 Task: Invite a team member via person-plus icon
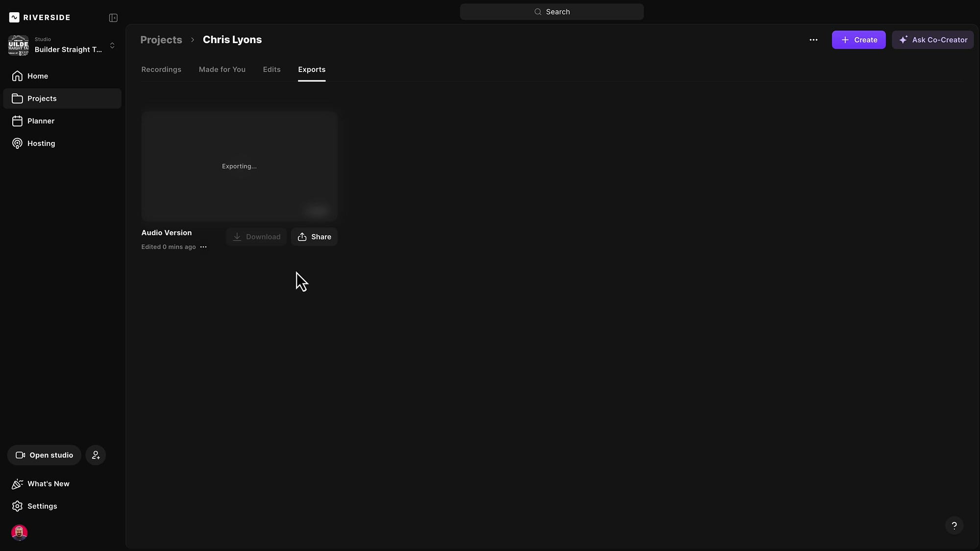coord(96,455)
